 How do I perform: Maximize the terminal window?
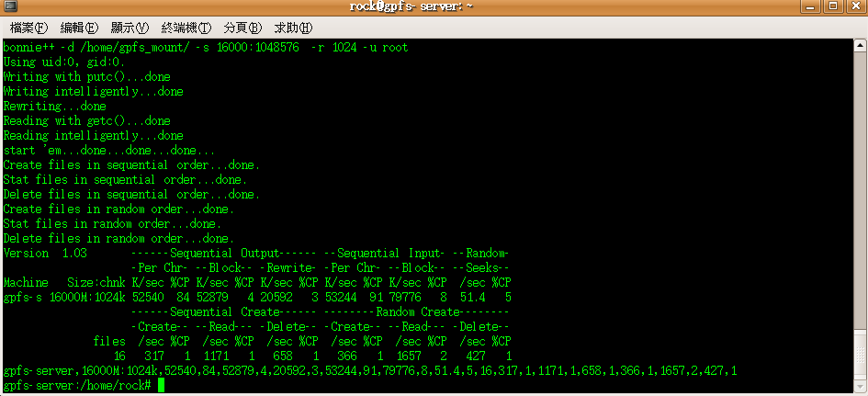833,6
